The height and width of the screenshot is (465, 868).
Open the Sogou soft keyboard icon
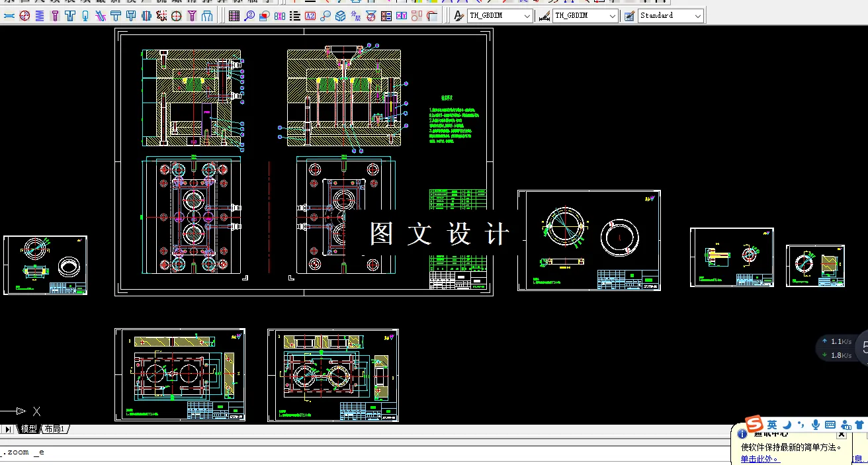click(x=830, y=425)
